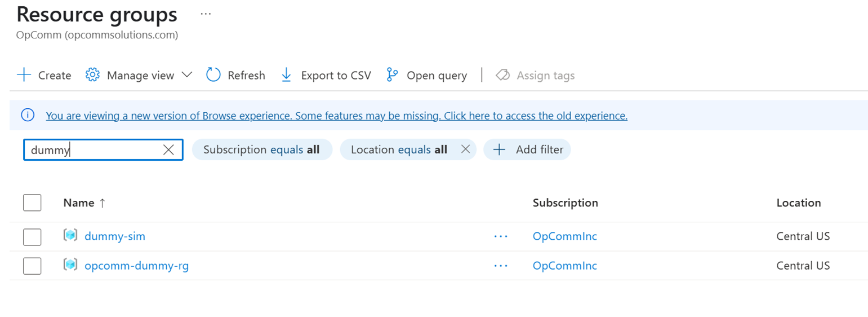Check the opcomm-dummy-rg row checkbox

pos(32,266)
